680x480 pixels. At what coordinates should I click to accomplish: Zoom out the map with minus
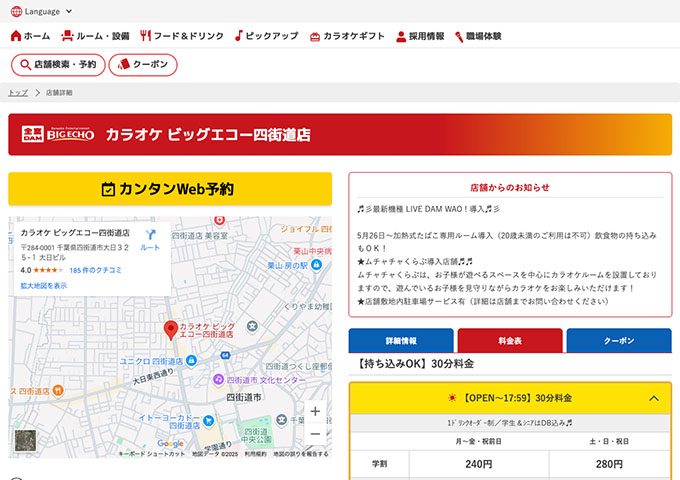[315, 434]
